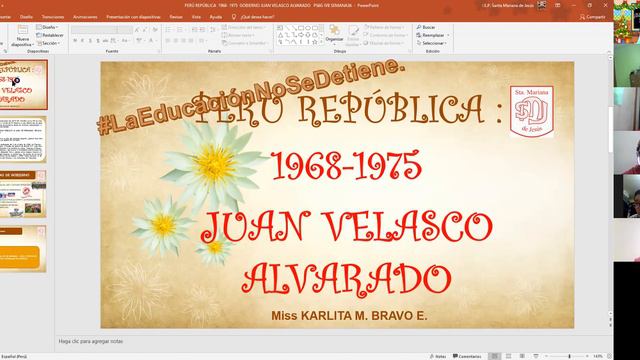
Task: Toggle text shadow formatting
Action: tap(98, 40)
